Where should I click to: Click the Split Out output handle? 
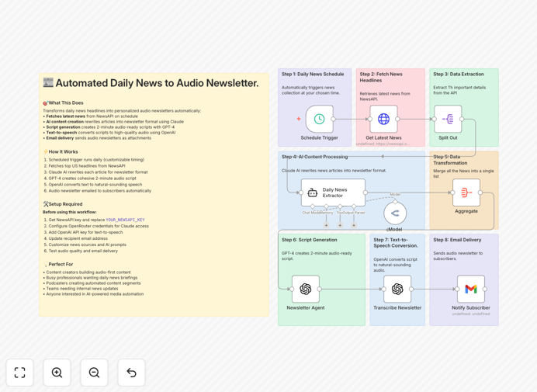[462, 119]
